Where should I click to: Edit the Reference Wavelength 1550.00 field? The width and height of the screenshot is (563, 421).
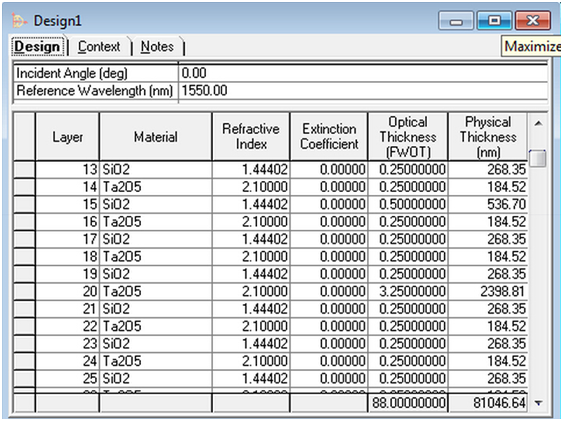363,90
